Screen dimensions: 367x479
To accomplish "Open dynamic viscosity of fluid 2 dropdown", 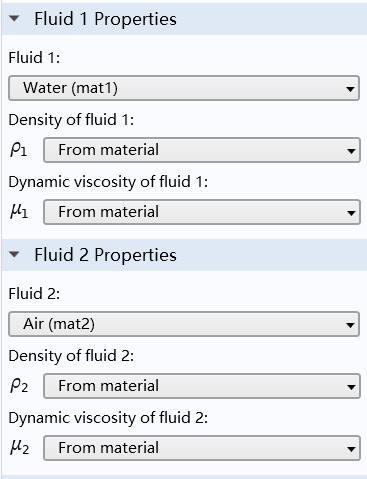I will (202, 448).
